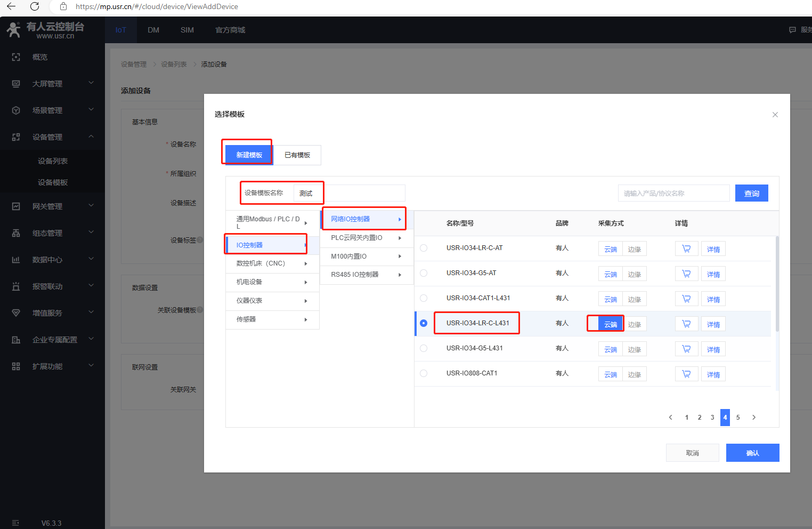The width and height of the screenshot is (812, 529).
Task: Click 取消 to cancel dialog
Action: [x=693, y=453]
